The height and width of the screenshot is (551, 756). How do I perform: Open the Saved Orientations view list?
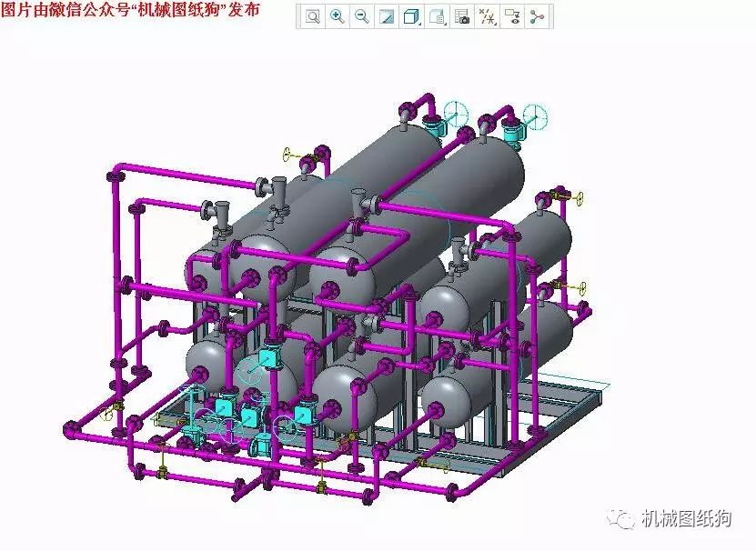click(437, 17)
